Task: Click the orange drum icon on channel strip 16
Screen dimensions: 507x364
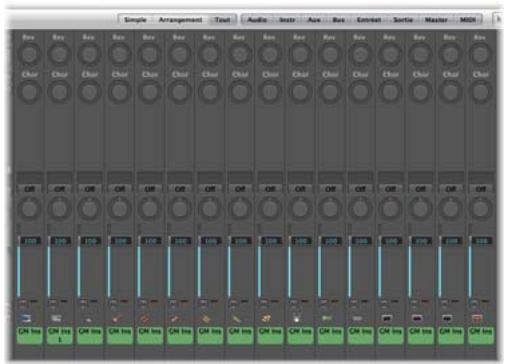Action: coord(477,318)
